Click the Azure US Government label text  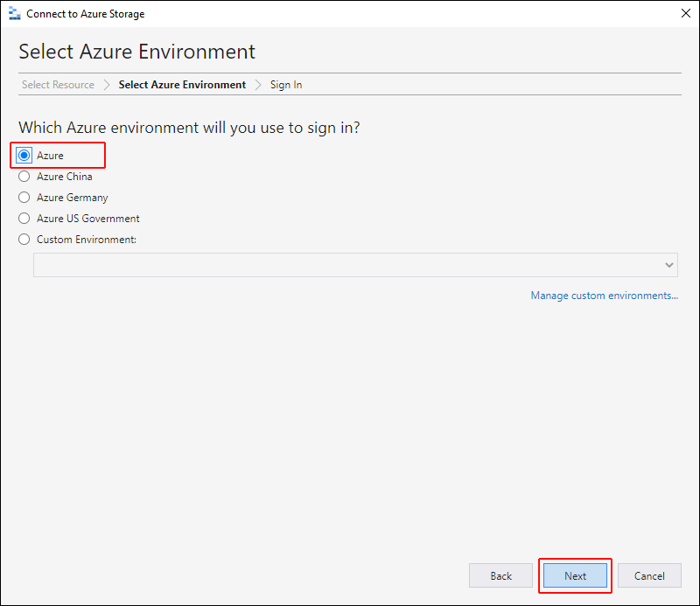coord(88,219)
